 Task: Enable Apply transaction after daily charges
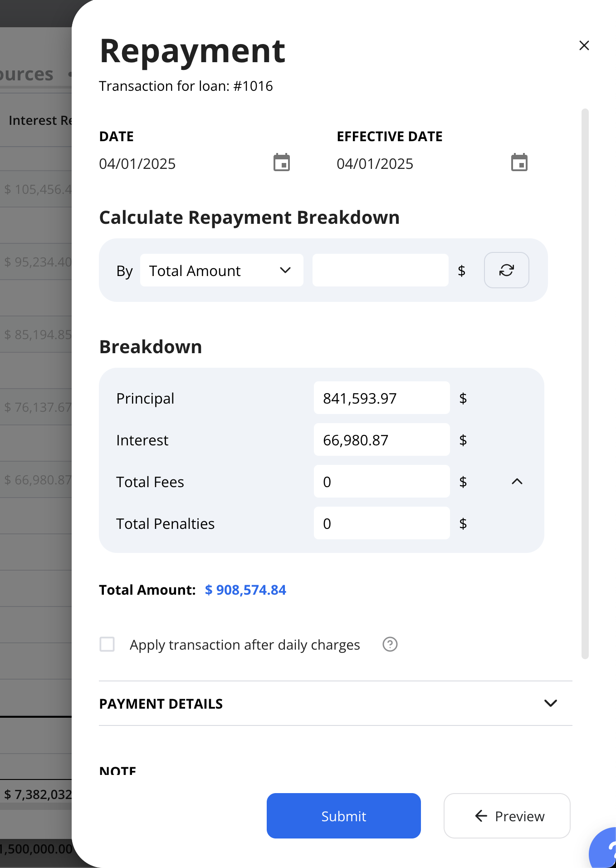[x=107, y=644]
